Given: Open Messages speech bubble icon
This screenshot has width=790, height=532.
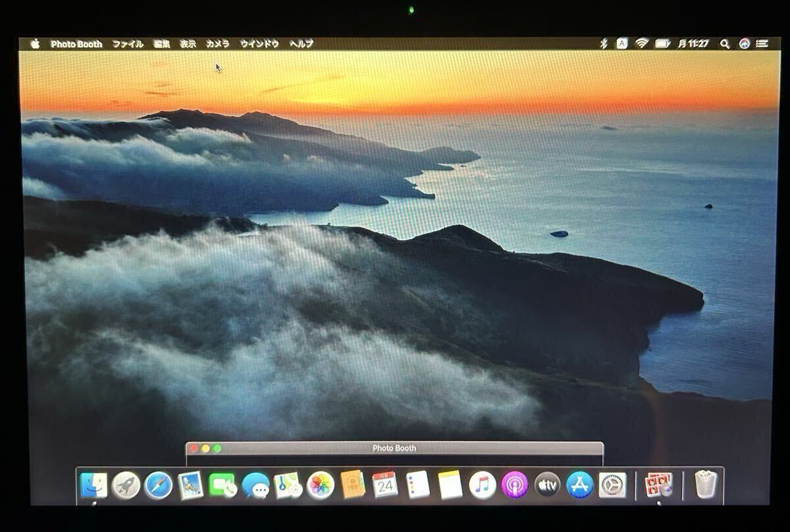Looking at the screenshot, I should point(255,486).
